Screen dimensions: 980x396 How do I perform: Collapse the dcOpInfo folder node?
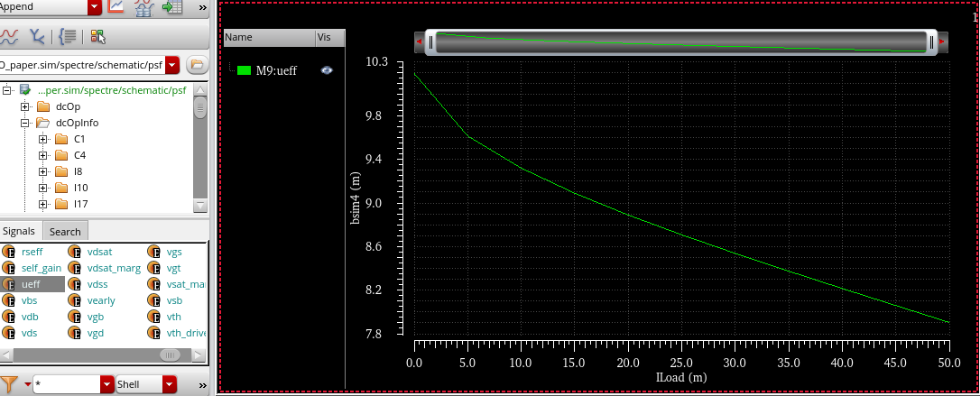coord(25,123)
